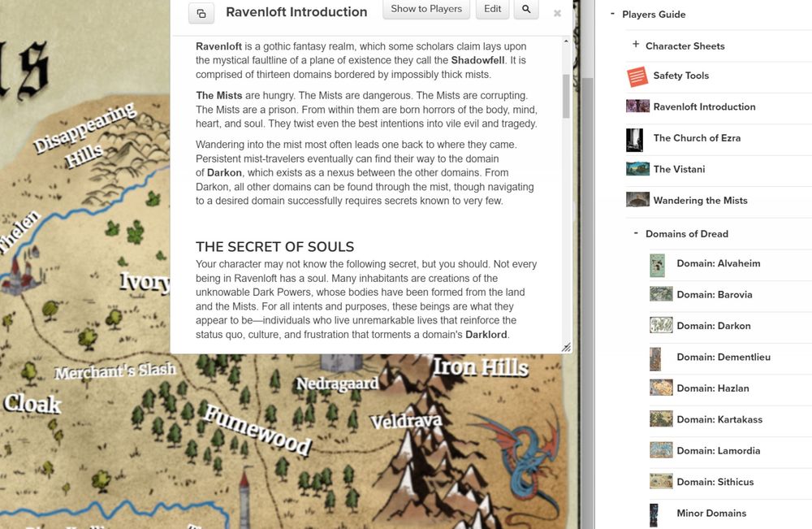Click the handout scrollbar up arrow
Viewport: 812px width, 529px height.
pos(566,41)
